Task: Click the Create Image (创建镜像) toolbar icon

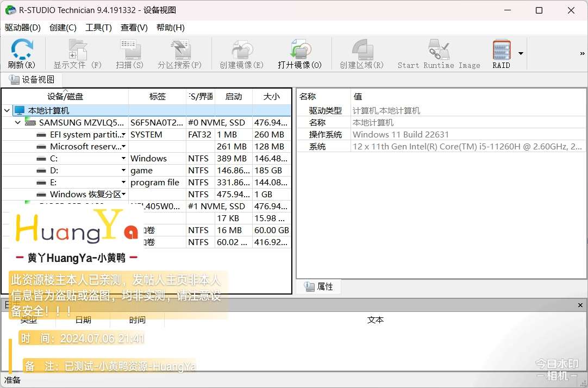Action: 242,49
